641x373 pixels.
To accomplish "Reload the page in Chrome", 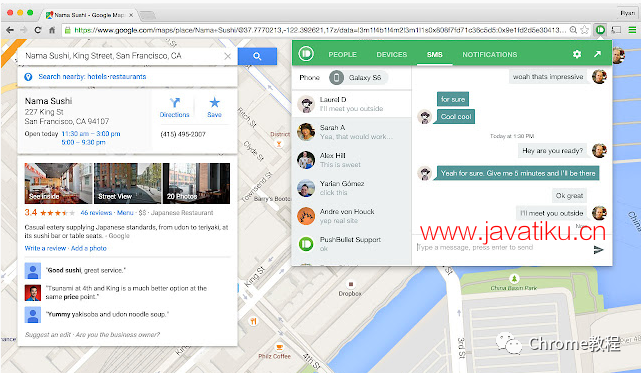I will (38, 30).
